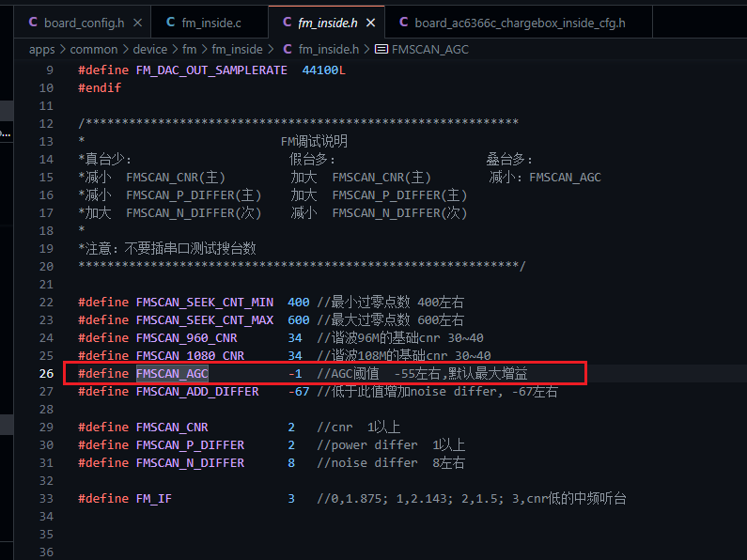The image size is (747, 560).
Task: Click C icon on board_ac6366c tab
Action: (403, 22)
